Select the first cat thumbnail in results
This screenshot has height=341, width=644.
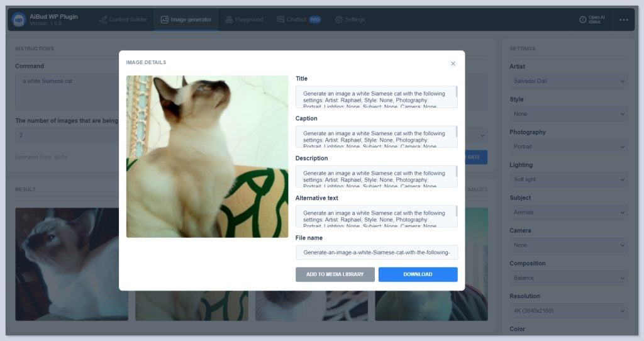pos(72,264)
